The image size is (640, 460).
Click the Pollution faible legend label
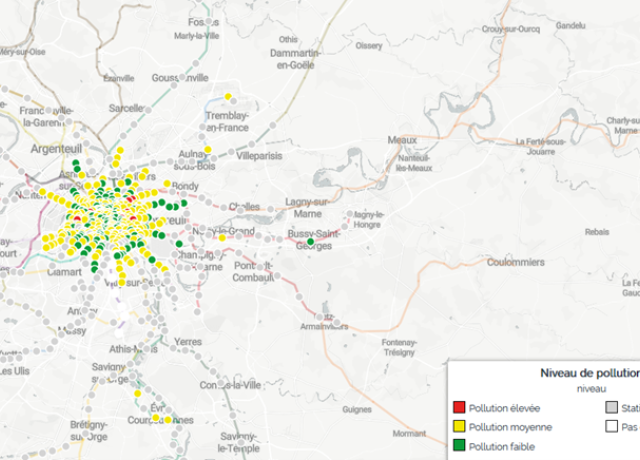point(504,446)
